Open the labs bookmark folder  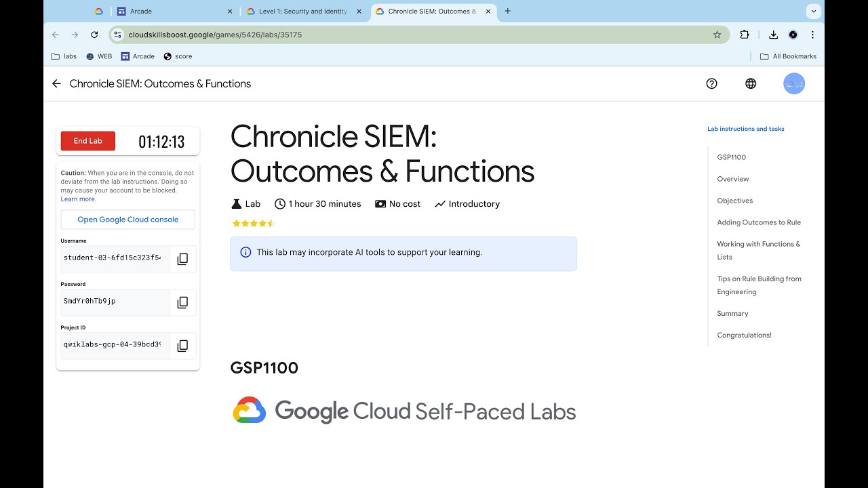pyautogui.click(x=64, y=56)
